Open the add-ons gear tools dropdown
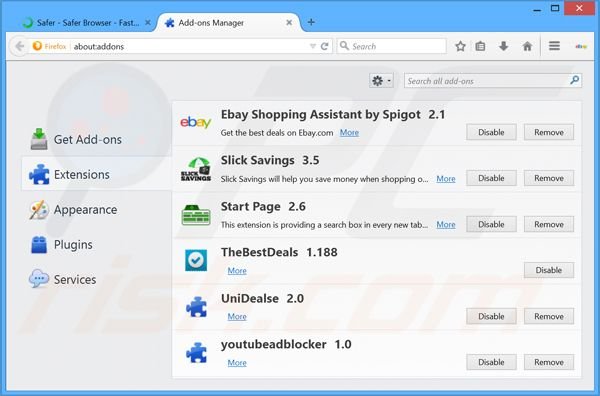 point(381,81)
